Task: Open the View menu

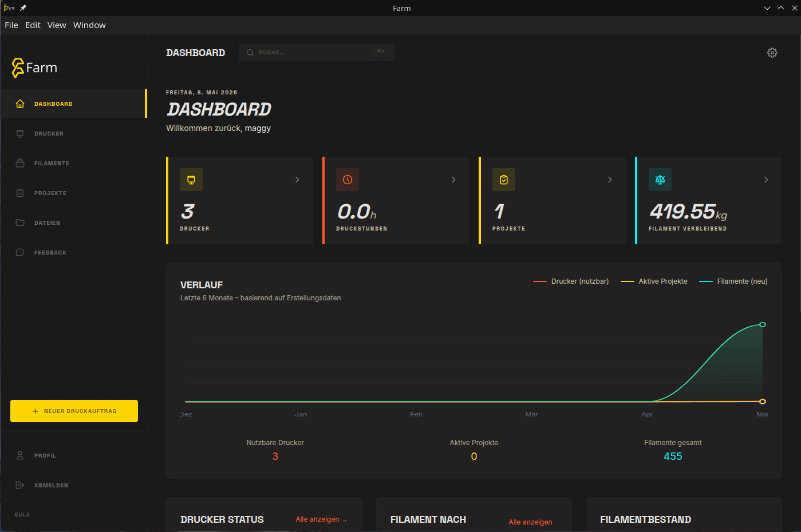Action: point(57,25)
